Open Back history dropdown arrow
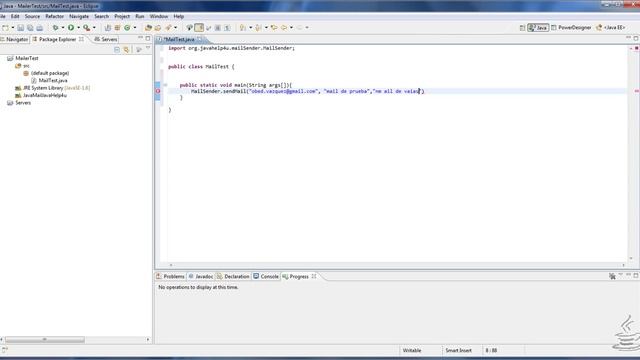 [x=291, y=27]
